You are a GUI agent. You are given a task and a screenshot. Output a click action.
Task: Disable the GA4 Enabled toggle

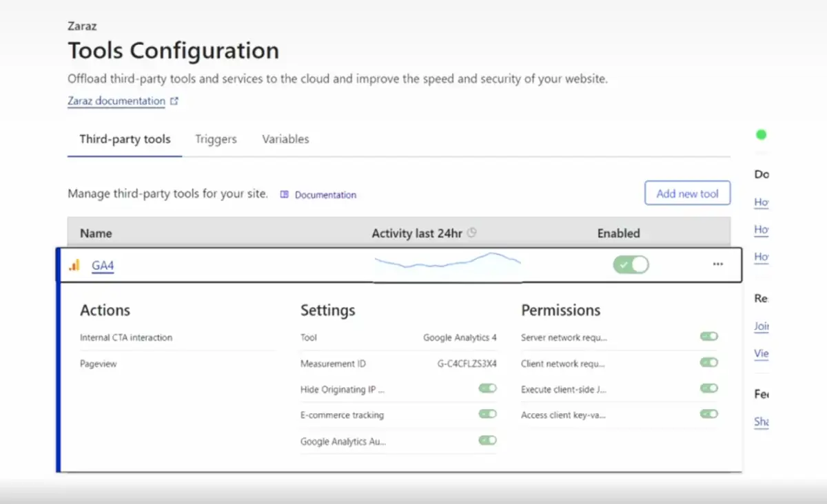(631, 264)
